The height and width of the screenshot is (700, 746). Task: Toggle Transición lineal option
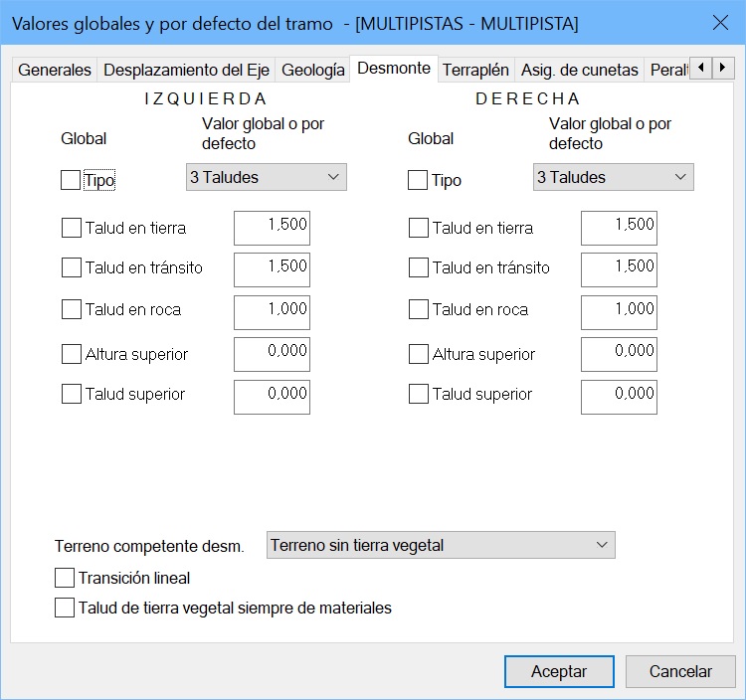[65, 578]
